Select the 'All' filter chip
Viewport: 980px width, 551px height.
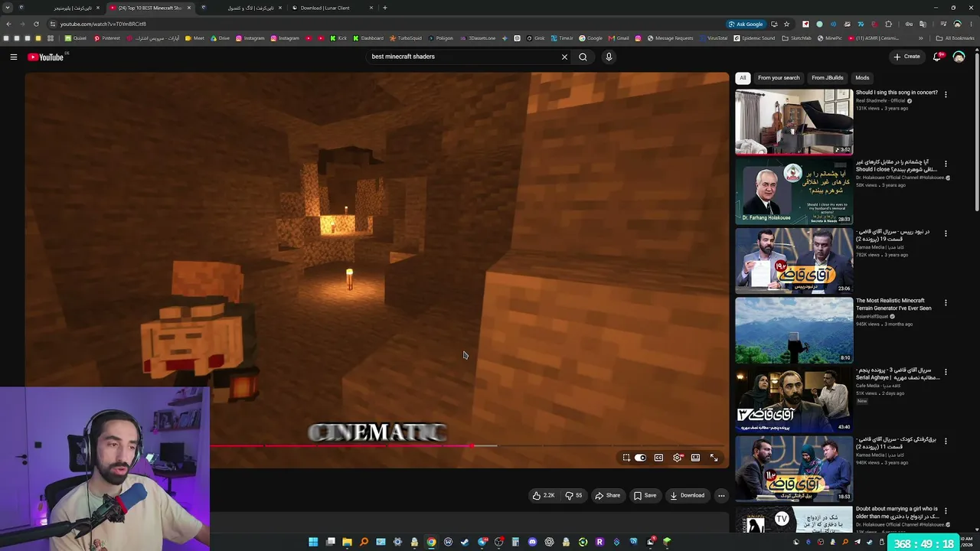coord(743,77)
